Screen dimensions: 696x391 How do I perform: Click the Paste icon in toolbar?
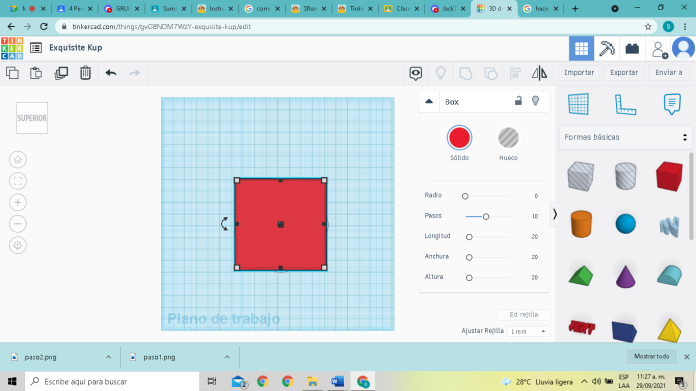click(36, 73)
